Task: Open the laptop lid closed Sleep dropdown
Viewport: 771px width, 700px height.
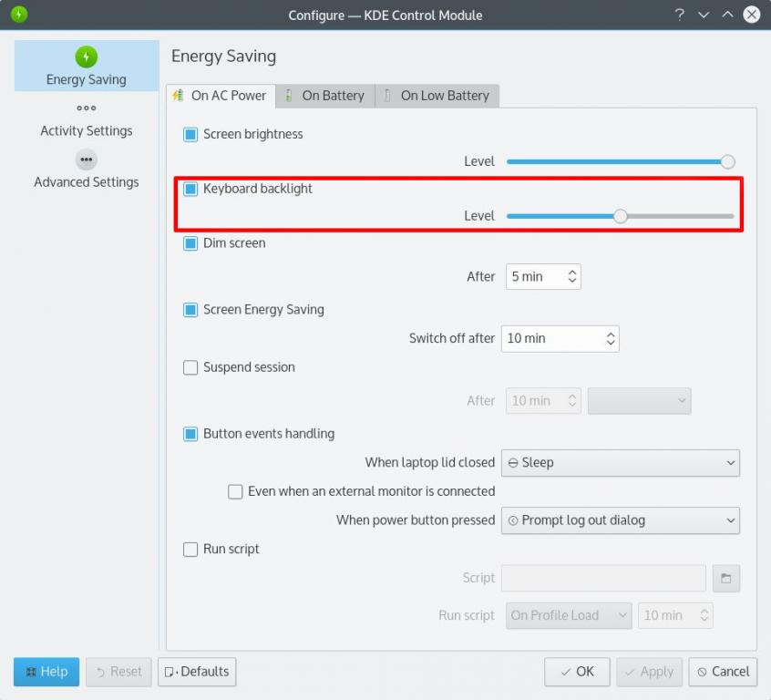Action: click(620, 462)
